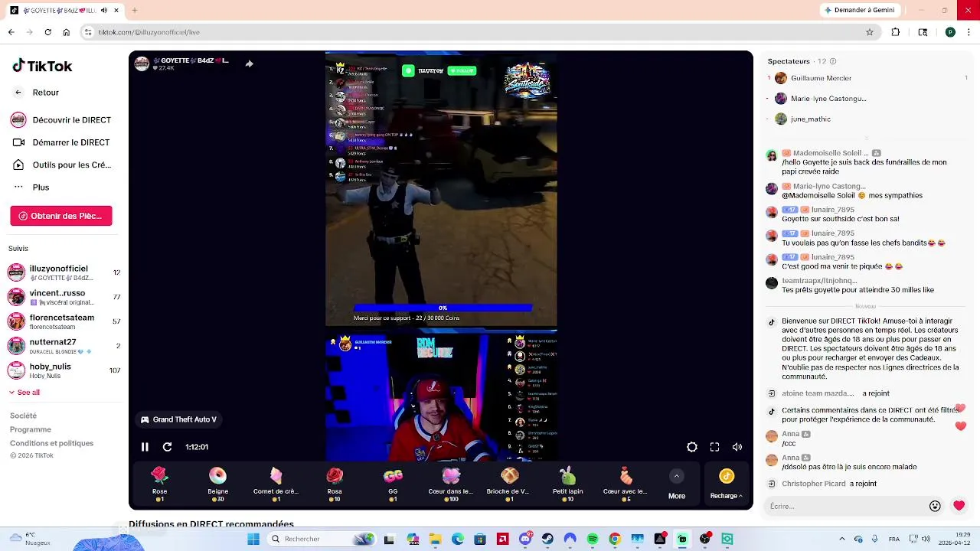
Task: Open Recharge coins menu
Action: click(x=726, y=484)
